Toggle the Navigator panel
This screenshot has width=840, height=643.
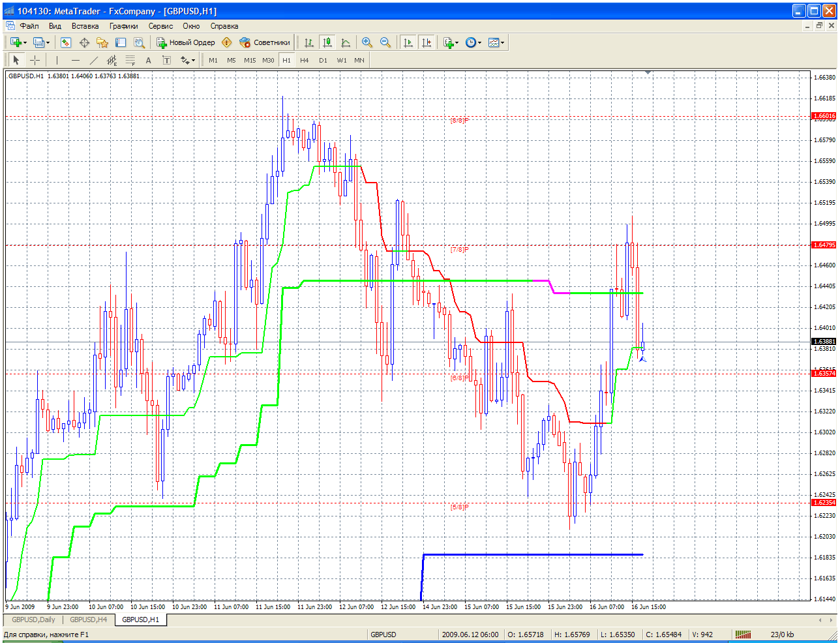[x=102, y=42]
